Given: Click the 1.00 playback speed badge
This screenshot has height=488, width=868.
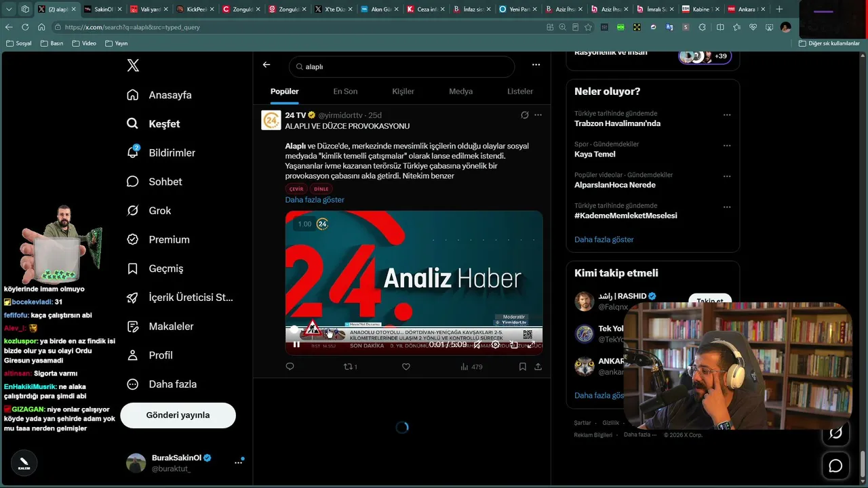Looking at the screenshot, I should 304,224.
